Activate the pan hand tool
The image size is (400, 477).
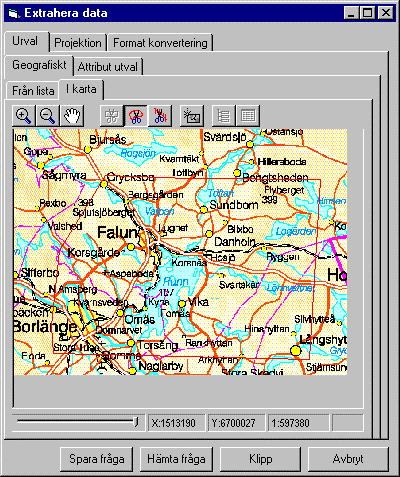(72, 116)
